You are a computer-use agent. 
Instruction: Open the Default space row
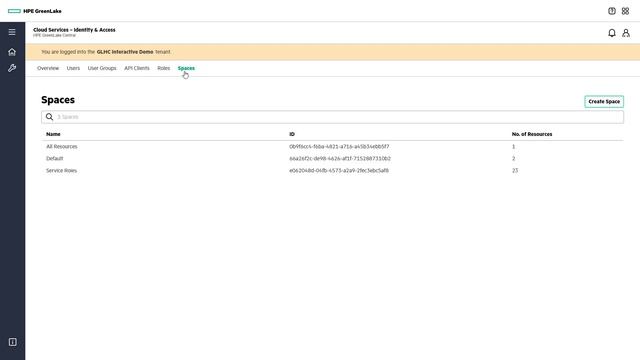(332, 158)
